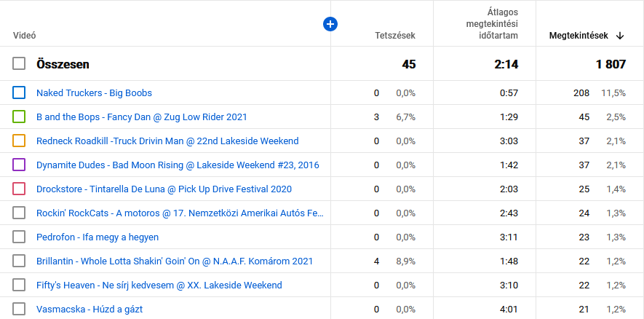
Task: Check the Összesen total row checkbox
Action: [x=19, y=64]
